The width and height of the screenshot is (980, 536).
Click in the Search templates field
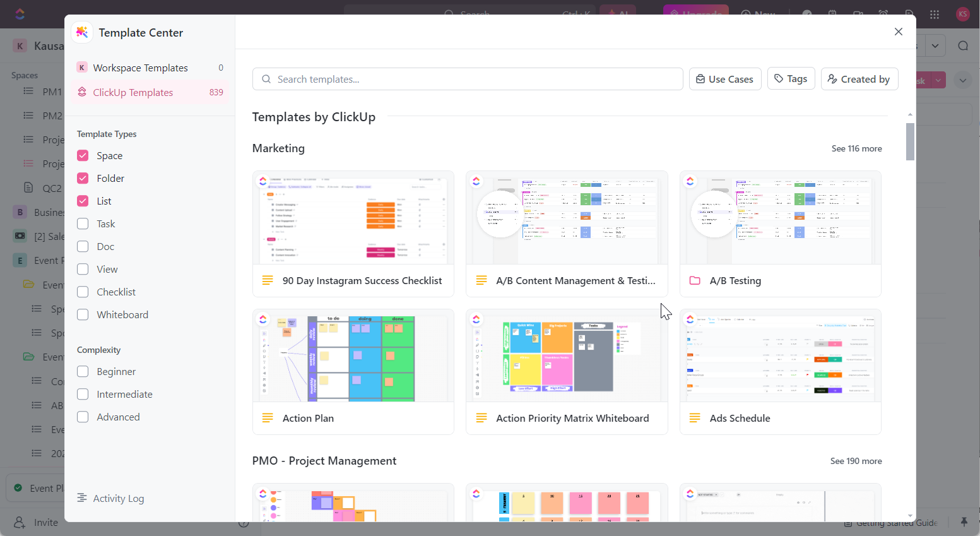pyautogui.click(x=468, y=79)
